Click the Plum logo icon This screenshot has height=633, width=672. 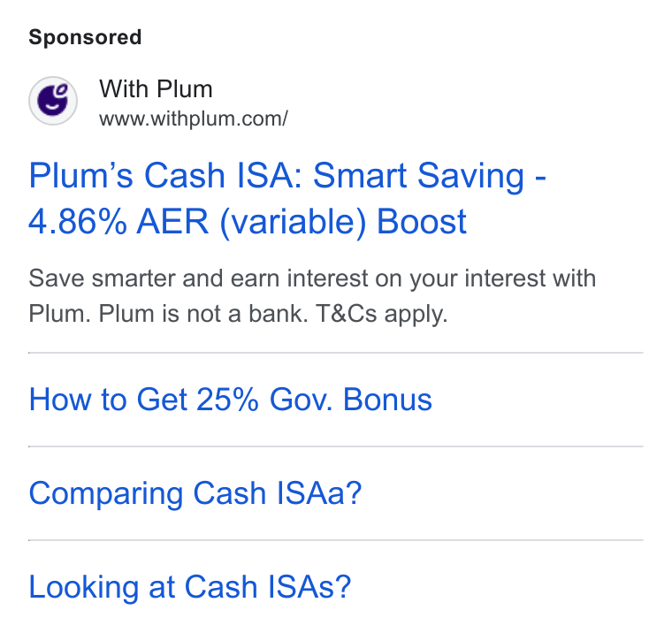53,101
